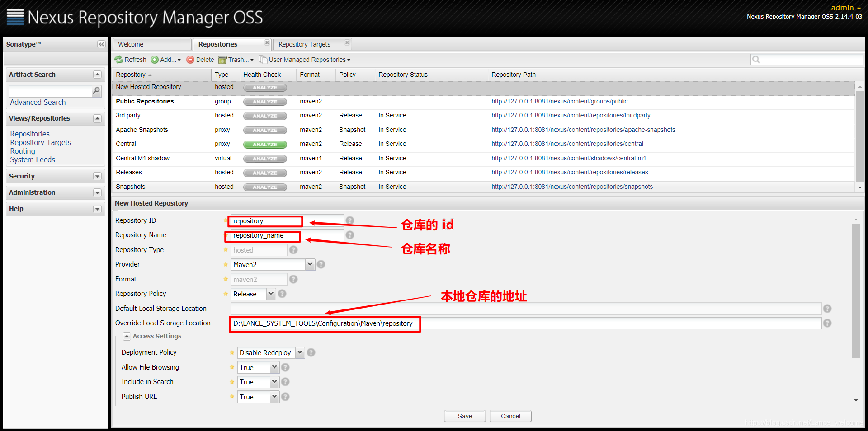Show help for Provider field
Viewport: 868px width, 431px height.
[x=321, y=264]
